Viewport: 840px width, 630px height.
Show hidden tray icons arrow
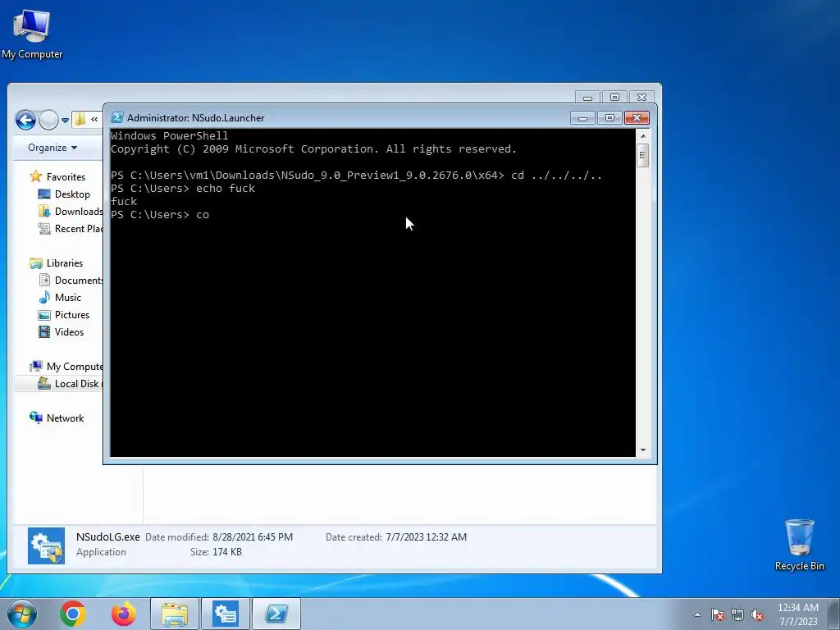[x=697, y=614]
